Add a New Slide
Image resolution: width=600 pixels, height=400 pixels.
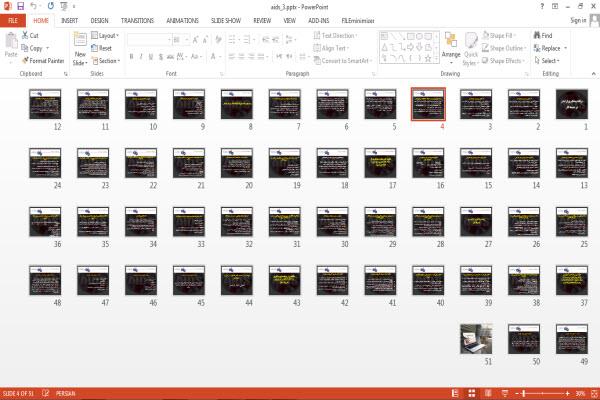80,49
